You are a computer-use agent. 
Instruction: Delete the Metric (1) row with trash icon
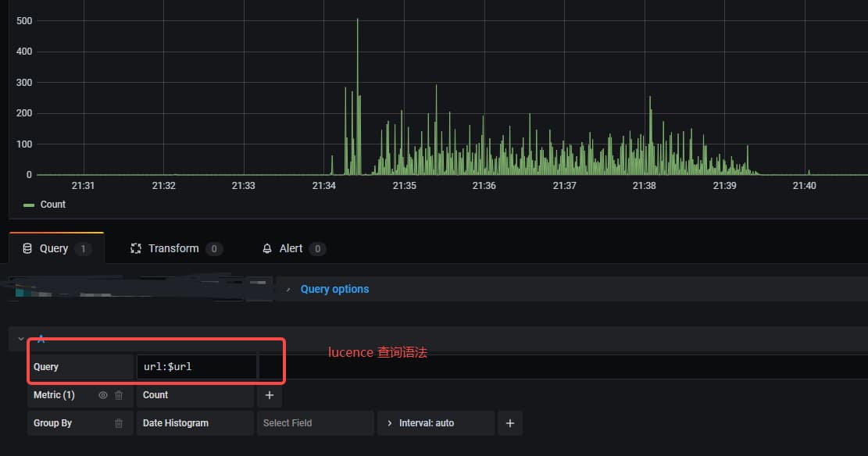pyautogui.click(x=119, y=395)
